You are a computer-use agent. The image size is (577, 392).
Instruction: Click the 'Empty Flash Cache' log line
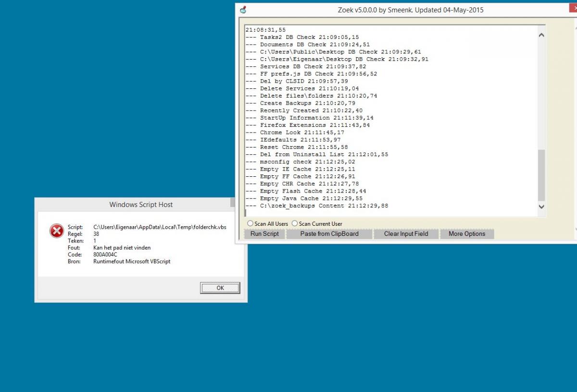click(x=306, y=191)
